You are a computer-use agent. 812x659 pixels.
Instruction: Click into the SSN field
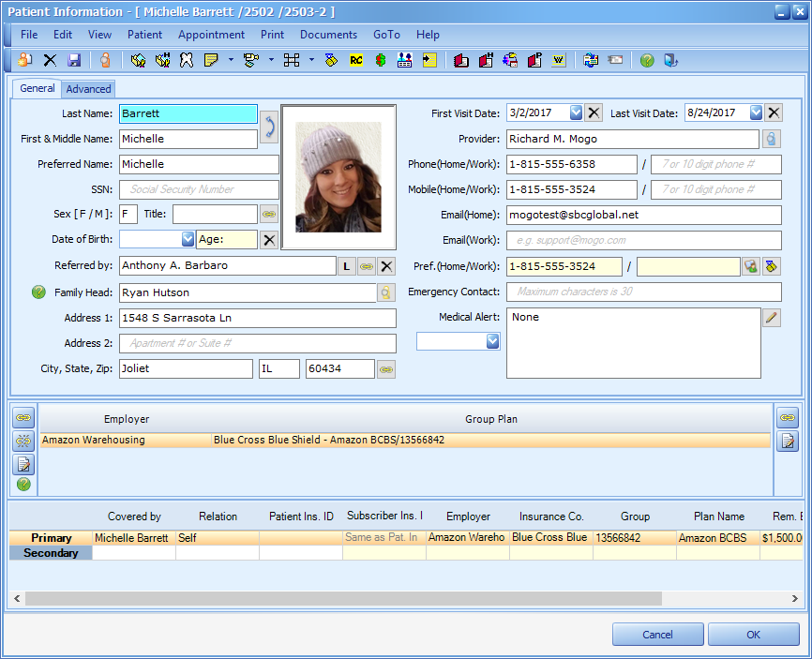coord(199,189)
